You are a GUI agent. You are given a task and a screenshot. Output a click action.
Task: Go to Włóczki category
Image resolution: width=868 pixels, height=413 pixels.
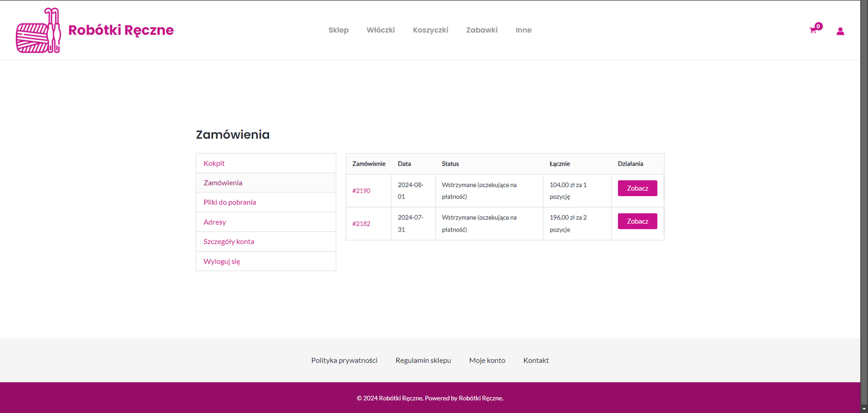point(380,30)
